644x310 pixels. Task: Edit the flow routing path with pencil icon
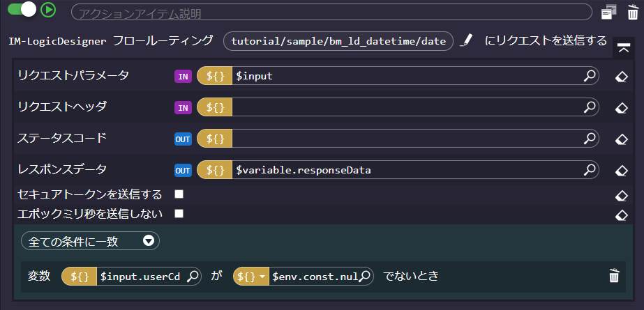(467, 40)
